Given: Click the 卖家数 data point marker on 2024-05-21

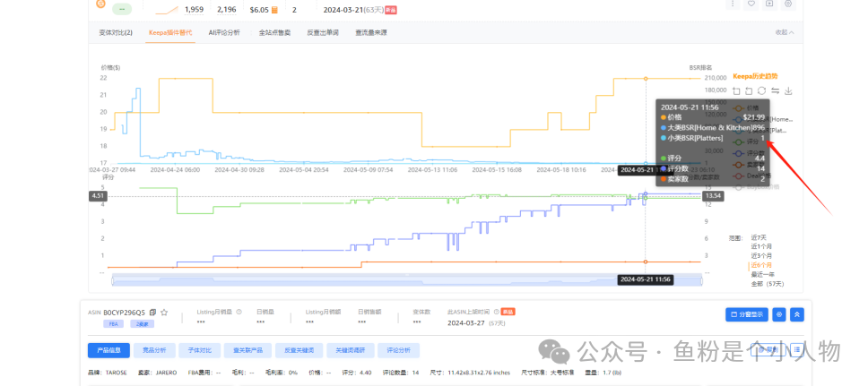Looking at the screenshot, I should click(646, 262).
